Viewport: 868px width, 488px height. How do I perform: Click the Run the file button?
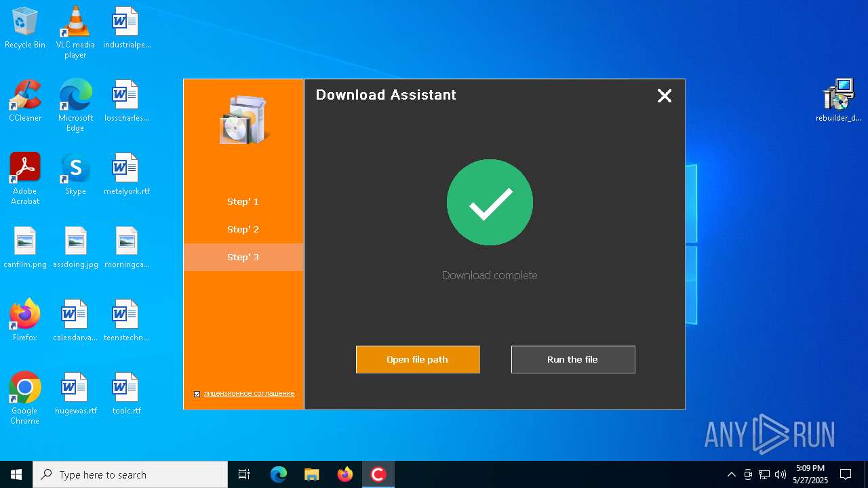573,359
